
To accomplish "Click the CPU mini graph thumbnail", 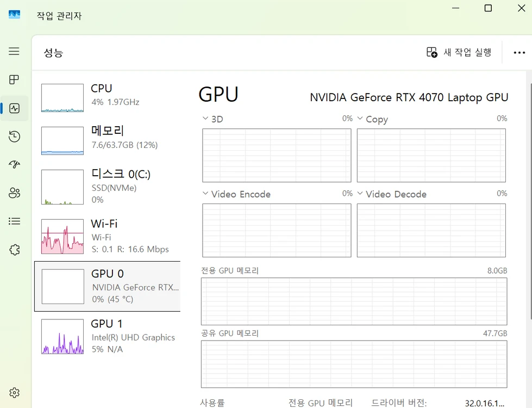I will click(62, 98).
